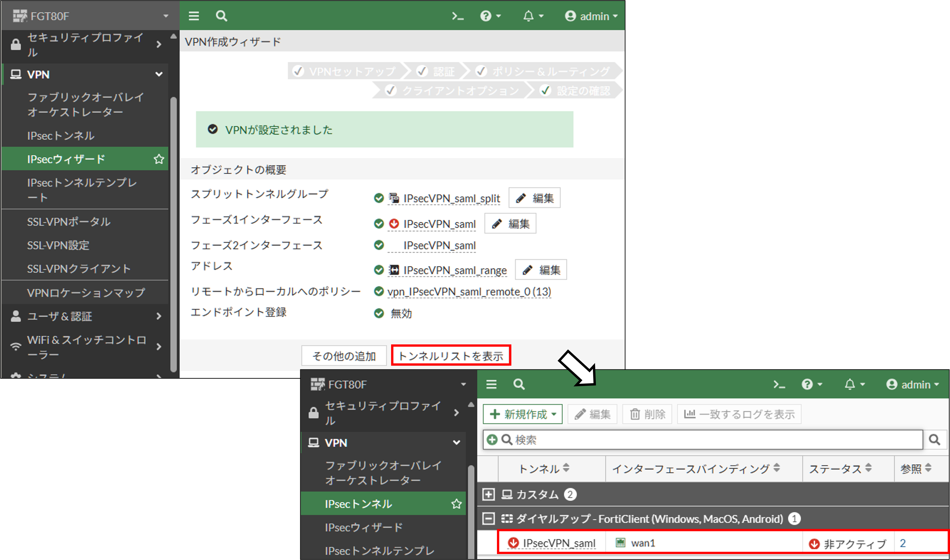Expand カスタム tunnel group
950x560 pixels.
[488, 494]
